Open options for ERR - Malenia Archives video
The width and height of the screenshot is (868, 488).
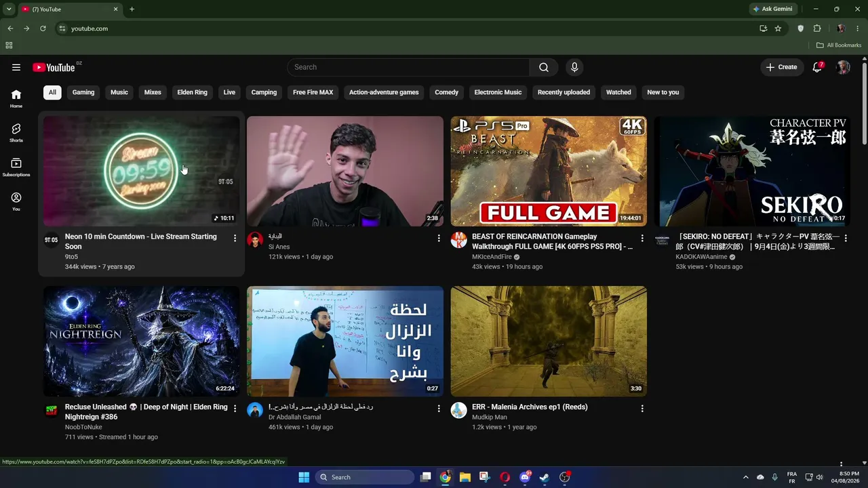[x=642, y=409]
